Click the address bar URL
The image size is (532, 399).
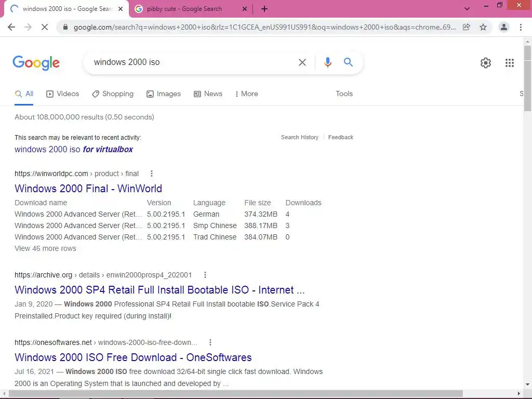(x=264, y=27)
